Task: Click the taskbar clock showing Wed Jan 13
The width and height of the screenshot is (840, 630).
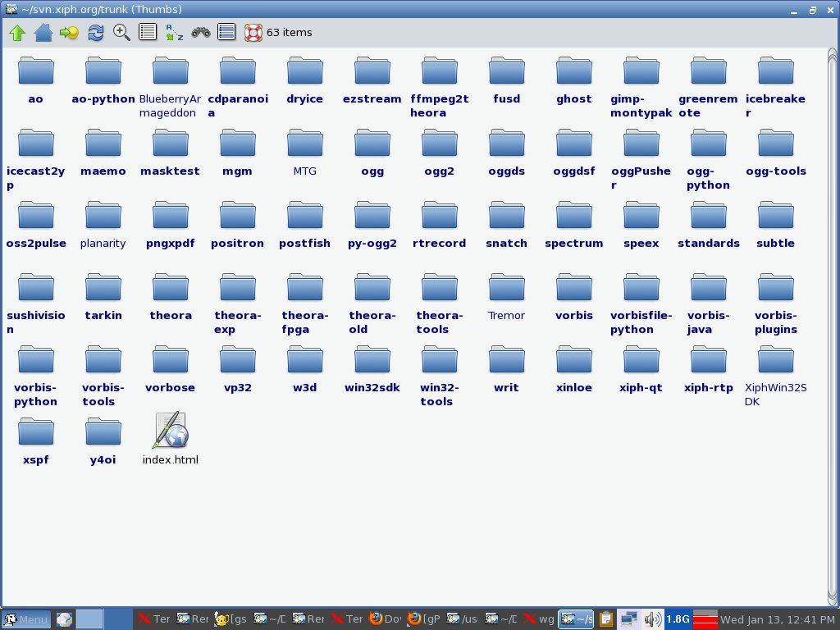Action: [778, 619]
